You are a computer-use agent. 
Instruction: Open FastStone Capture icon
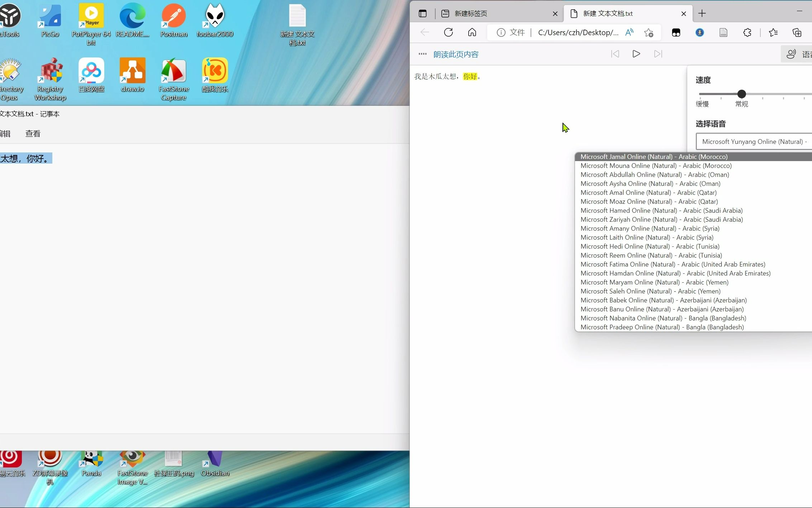pos(174,76)
